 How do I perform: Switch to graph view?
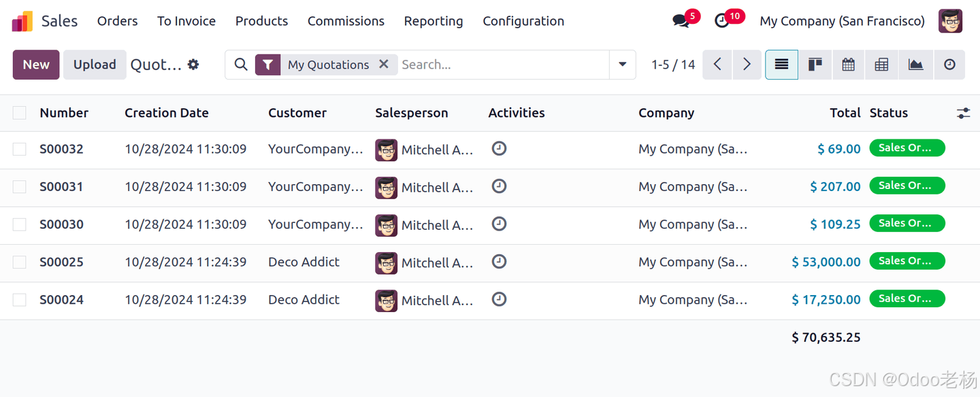click(915, 65)
